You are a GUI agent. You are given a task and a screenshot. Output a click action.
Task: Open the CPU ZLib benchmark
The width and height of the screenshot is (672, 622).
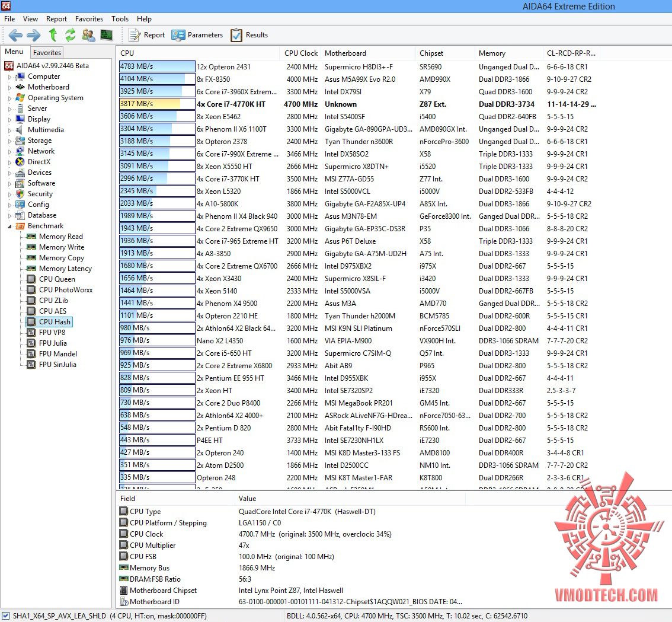click(53, 301)
